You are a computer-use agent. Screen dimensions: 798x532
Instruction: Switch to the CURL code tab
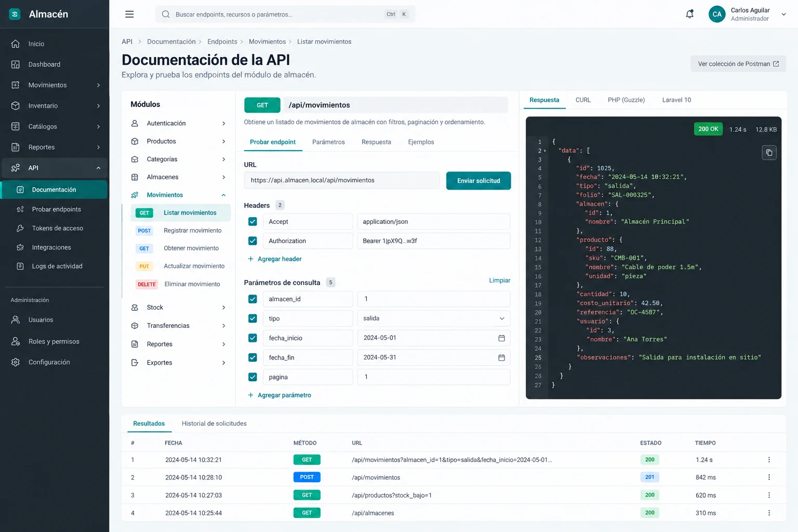tap(583, 100)
